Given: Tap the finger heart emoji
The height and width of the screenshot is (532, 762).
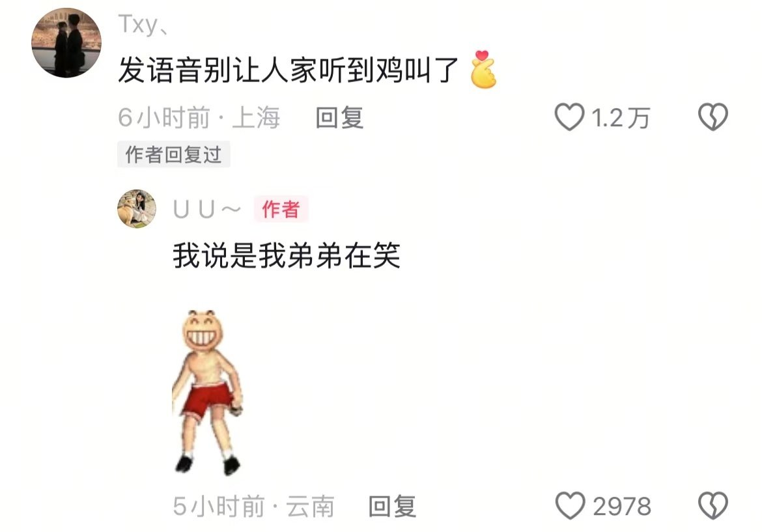Looking at the screenshot, I should point(483,70).
